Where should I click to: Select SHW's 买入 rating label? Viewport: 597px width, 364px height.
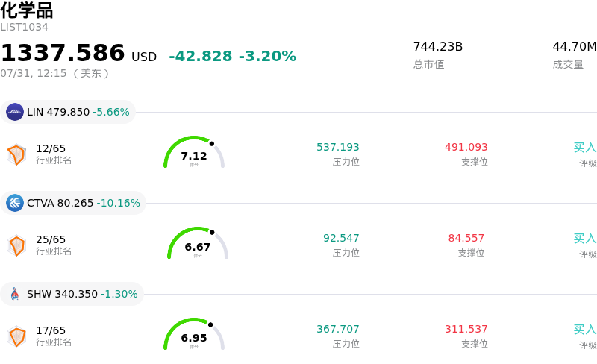point(585,330)
